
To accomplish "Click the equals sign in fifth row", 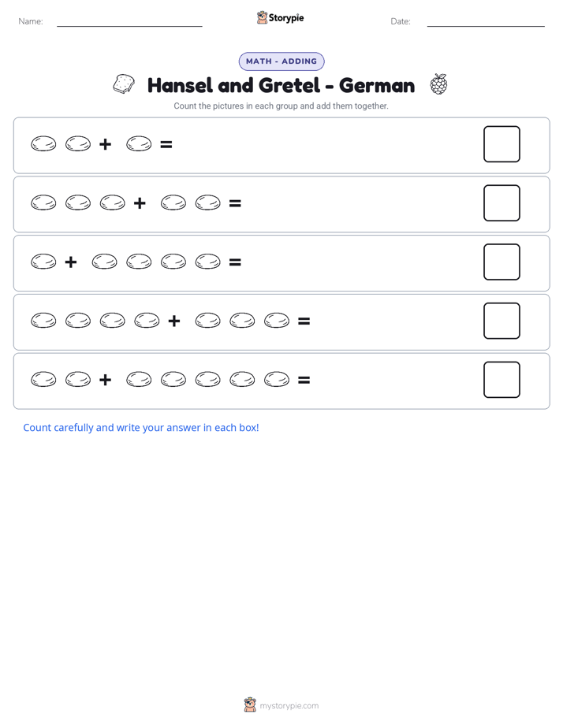I will point(304,381).
